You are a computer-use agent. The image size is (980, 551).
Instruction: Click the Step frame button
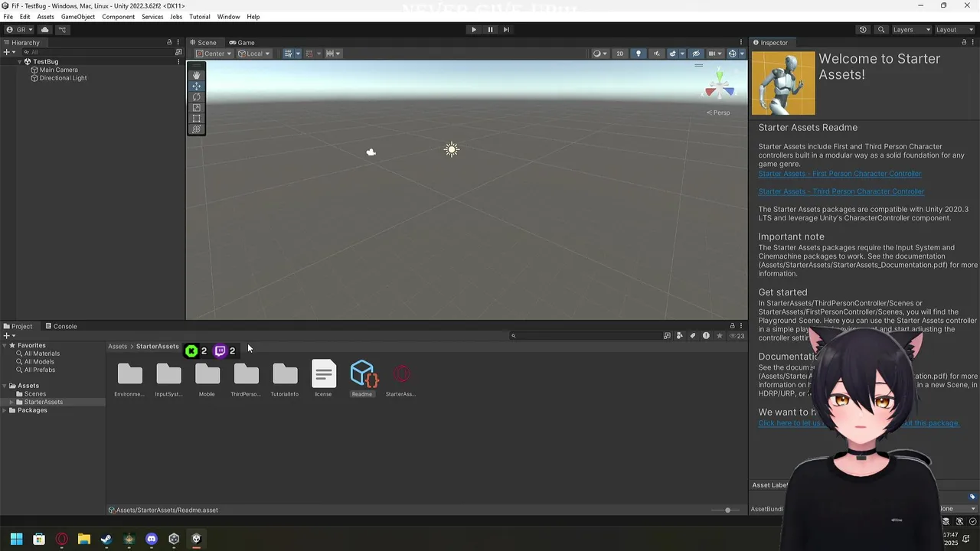[506, 30]
